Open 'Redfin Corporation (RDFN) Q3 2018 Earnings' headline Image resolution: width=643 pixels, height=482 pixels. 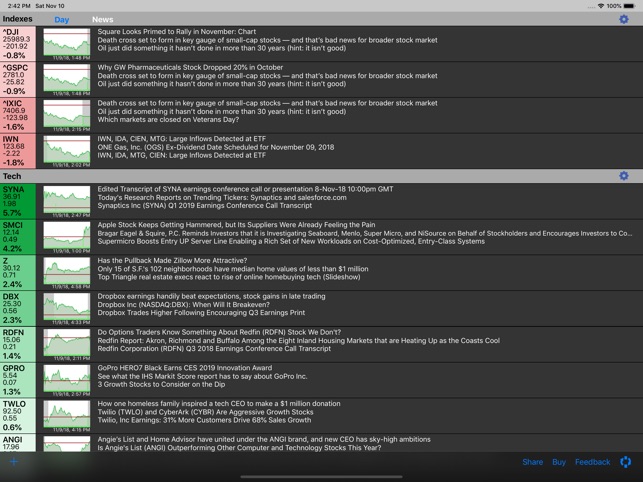pyautogui.click(x=214, y=349)
